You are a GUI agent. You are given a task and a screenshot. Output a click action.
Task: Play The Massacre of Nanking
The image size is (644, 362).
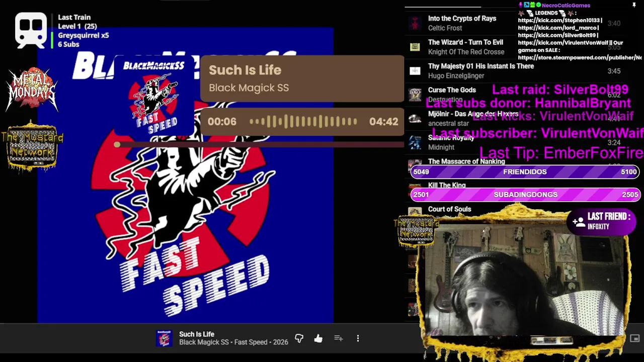pyautogui.click(x=466, y=161)
